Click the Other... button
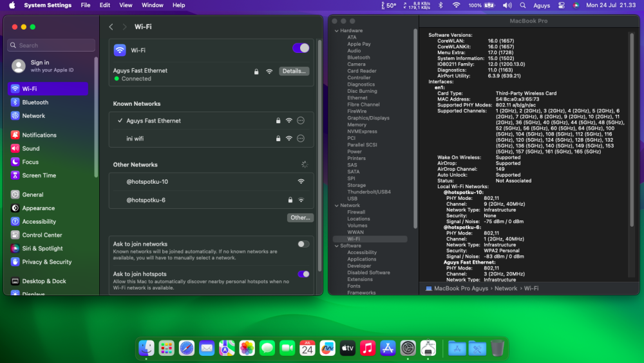The image size is (644, 363). pos(300,218)
